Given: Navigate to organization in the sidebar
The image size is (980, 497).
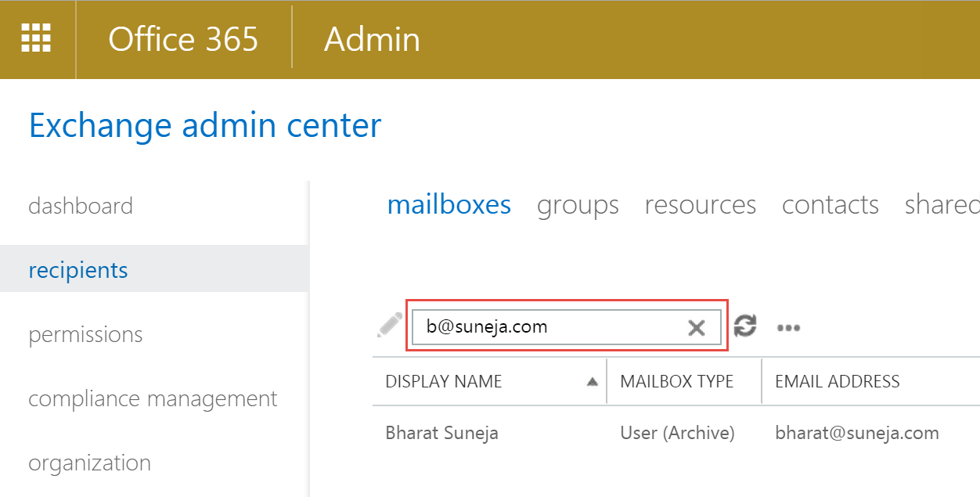Looking at the screenshot, I should tap(89, 463).
